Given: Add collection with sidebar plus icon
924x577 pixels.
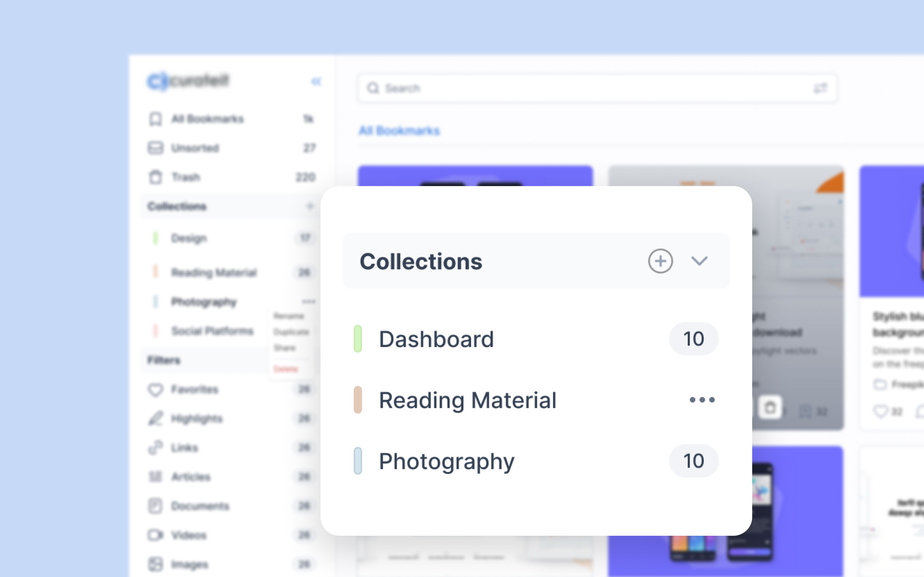Looking at the screenshot, I should coord(310,207).
